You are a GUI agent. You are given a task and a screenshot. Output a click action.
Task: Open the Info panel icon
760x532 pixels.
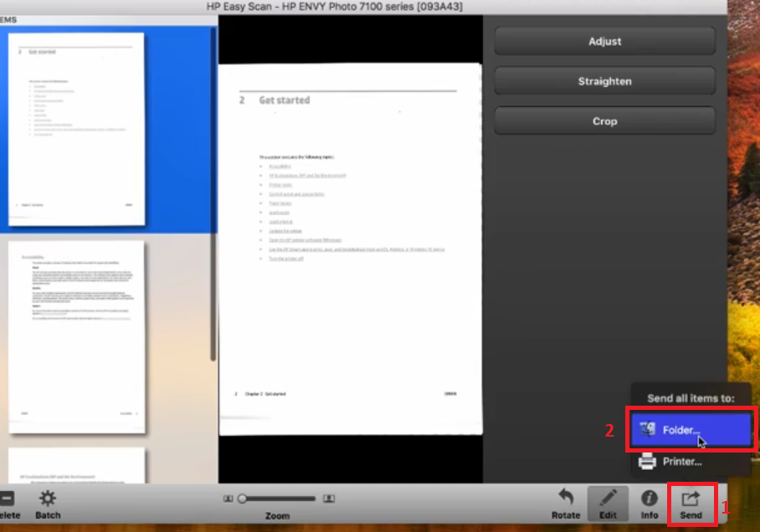pos(649,505)
